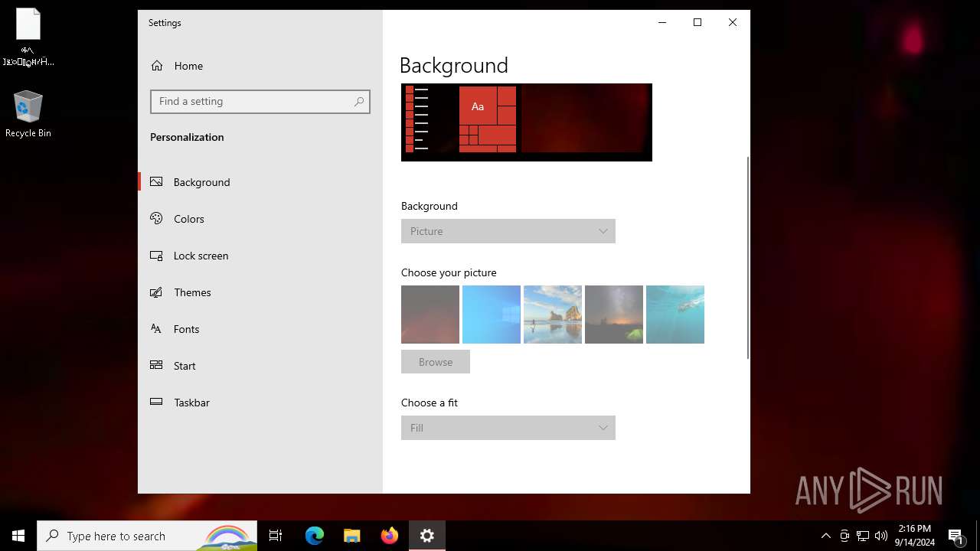
Task: Open the network icon in system tray
Action: click(x=863, y=536)
